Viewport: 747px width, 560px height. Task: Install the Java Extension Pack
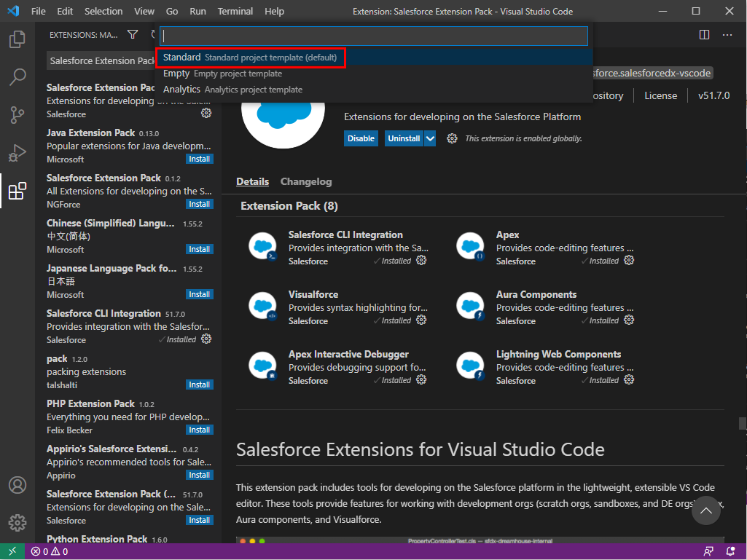[x=199, y=159]
